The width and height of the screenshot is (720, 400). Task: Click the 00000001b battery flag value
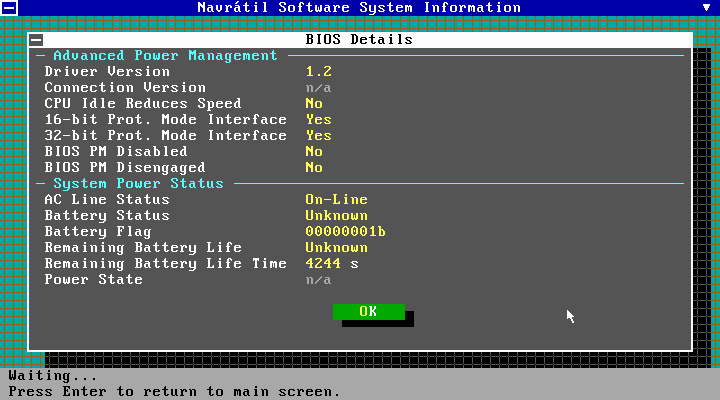tap(345, 232)
